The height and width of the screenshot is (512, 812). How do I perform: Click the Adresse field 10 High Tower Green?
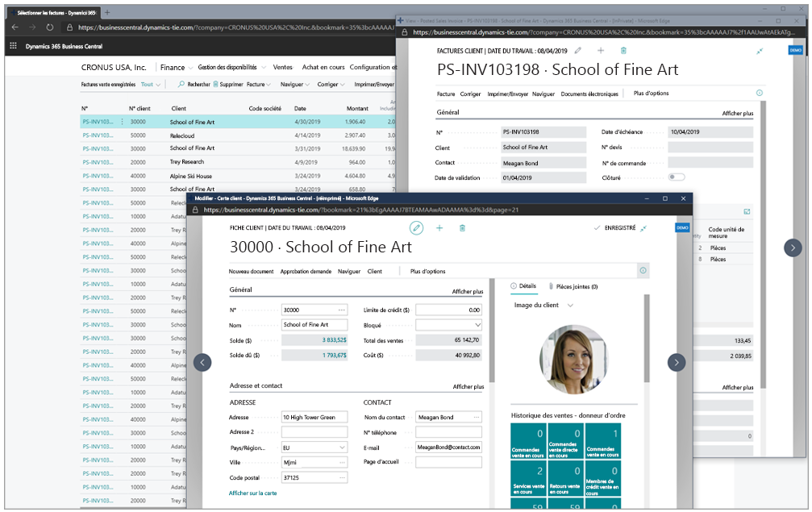314,418
